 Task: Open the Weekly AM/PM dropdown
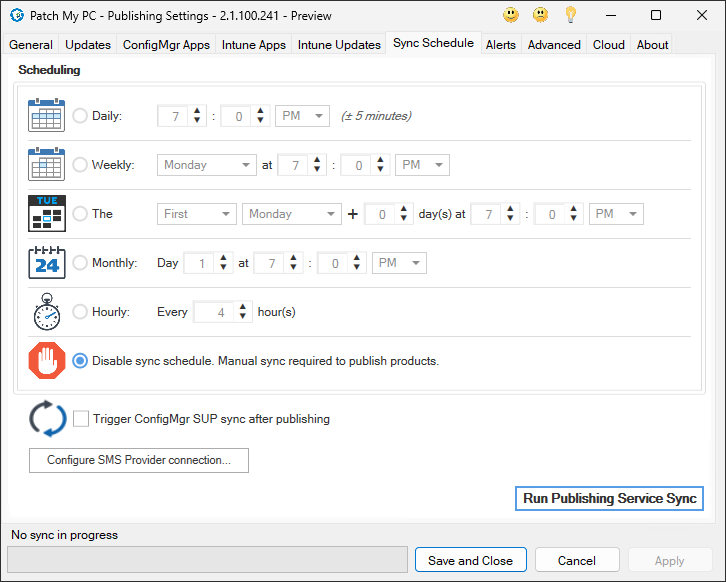click(x=422, y=165)
